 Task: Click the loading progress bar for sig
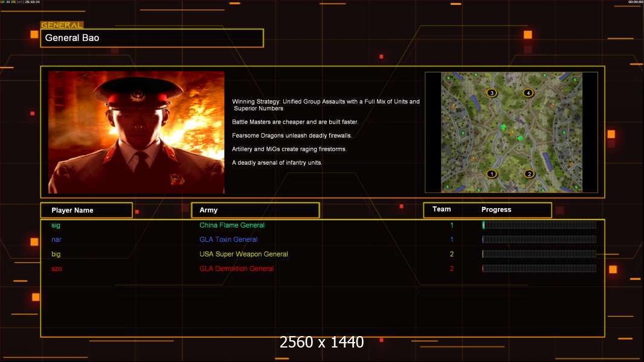point(539,225)
